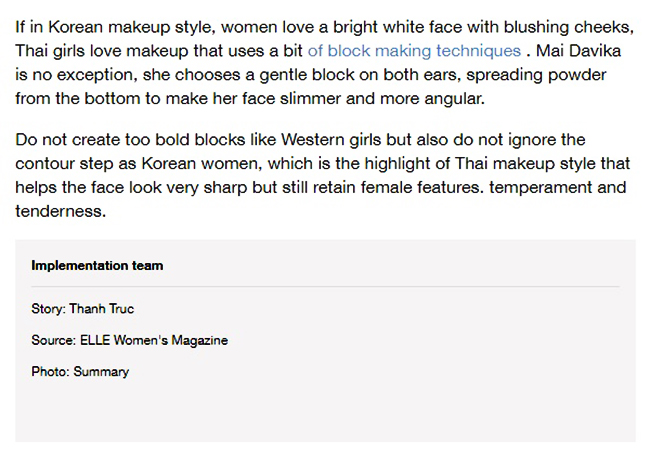
Task: Click the words 'slimmer and more angular'
Action: [x=381, y=99]
